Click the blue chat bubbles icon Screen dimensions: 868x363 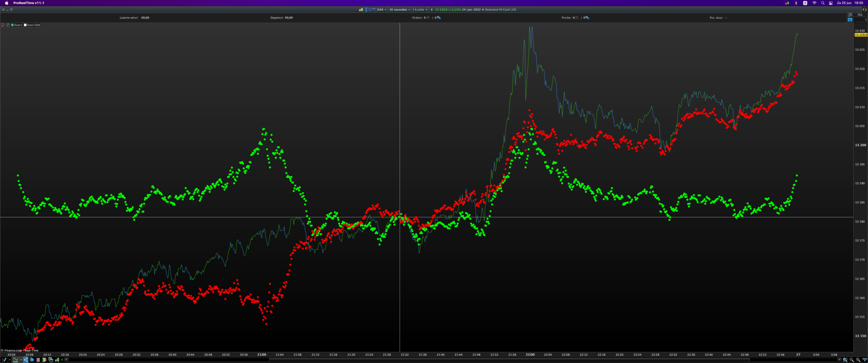pyautogui.click(x=32, y=360)
